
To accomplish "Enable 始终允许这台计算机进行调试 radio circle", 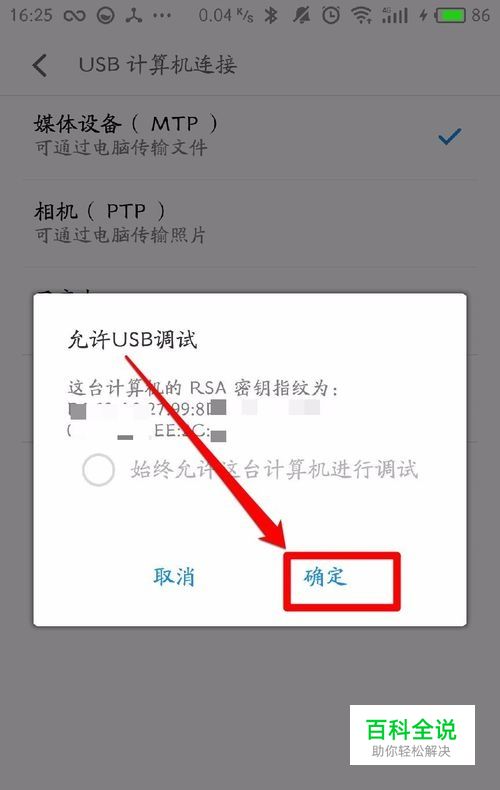I will pyautogui.click(x=98, y=470).
